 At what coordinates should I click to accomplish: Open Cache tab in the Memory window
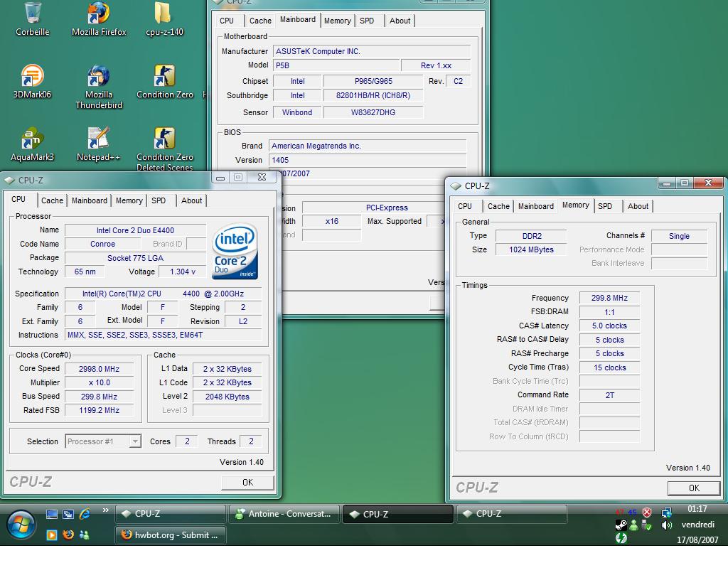[x=498, y=206]
